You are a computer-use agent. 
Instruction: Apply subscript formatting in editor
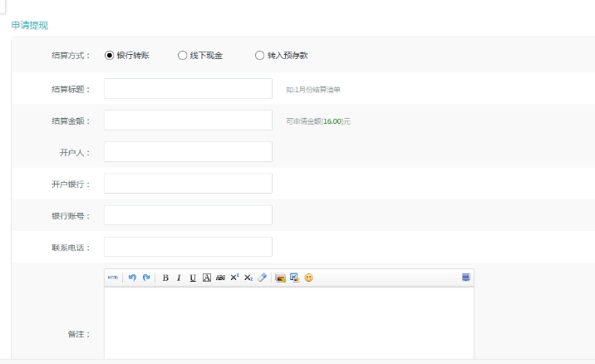click(248, 278)
